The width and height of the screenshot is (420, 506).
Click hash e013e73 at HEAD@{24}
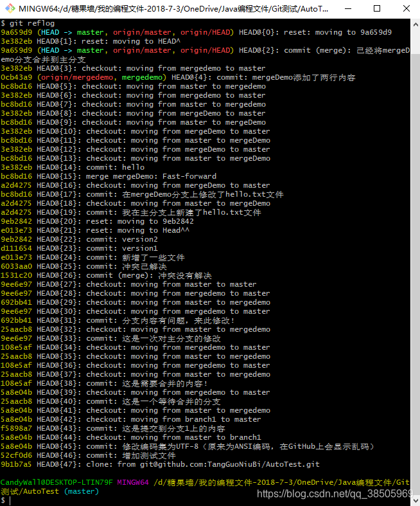point(17,258)
